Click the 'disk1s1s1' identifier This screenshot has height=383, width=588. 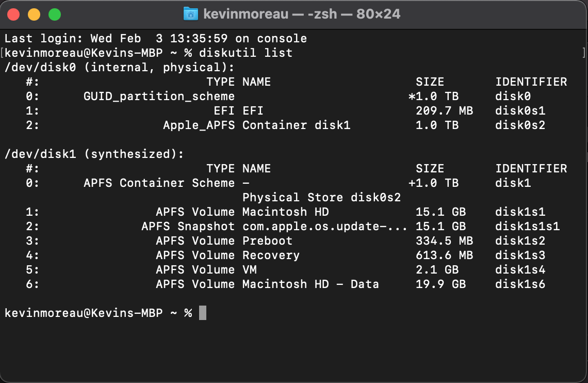[x=527, y=226]
